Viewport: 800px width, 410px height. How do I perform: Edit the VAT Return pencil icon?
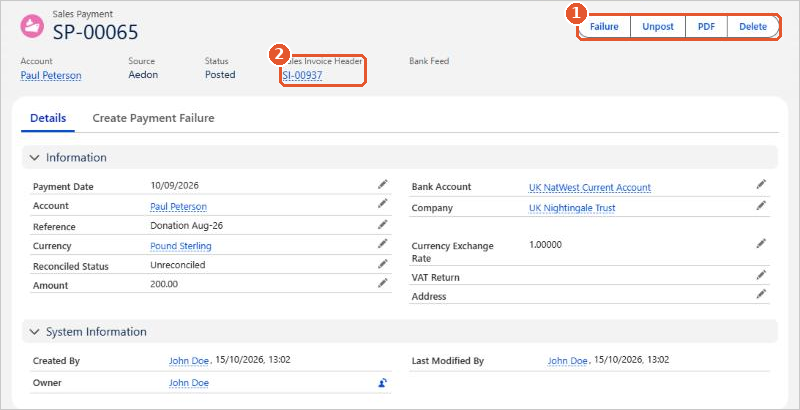pyautogui.click(x=761, y=275)
